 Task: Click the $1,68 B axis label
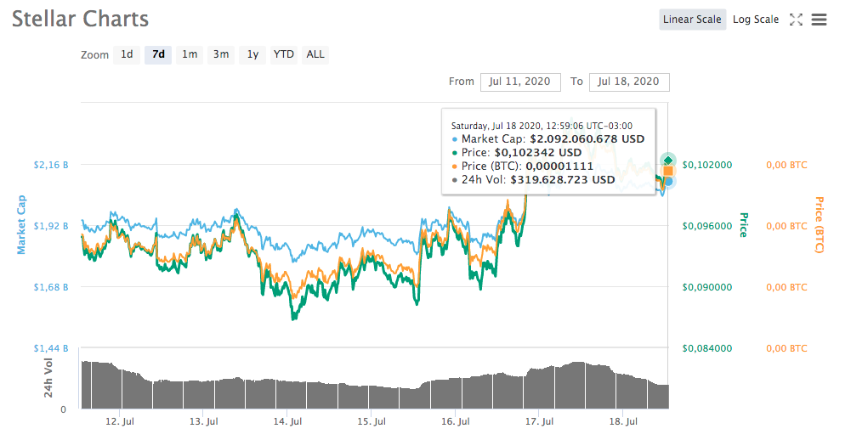coord(51,287)
